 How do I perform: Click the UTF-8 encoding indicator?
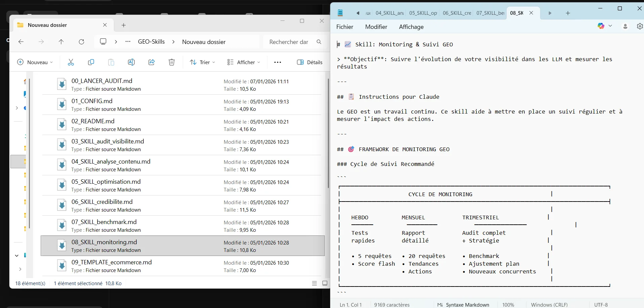601,305
